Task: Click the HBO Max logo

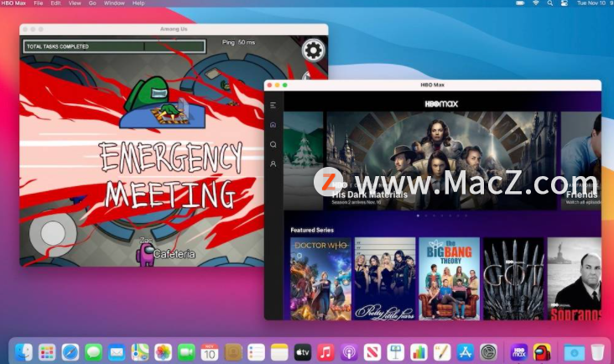Action: click(x=441, y=104)
